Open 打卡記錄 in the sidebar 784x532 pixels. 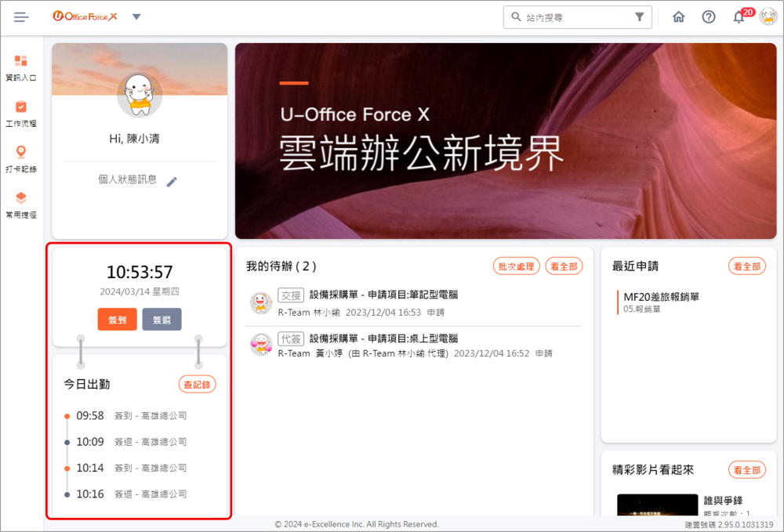[21, 159]
